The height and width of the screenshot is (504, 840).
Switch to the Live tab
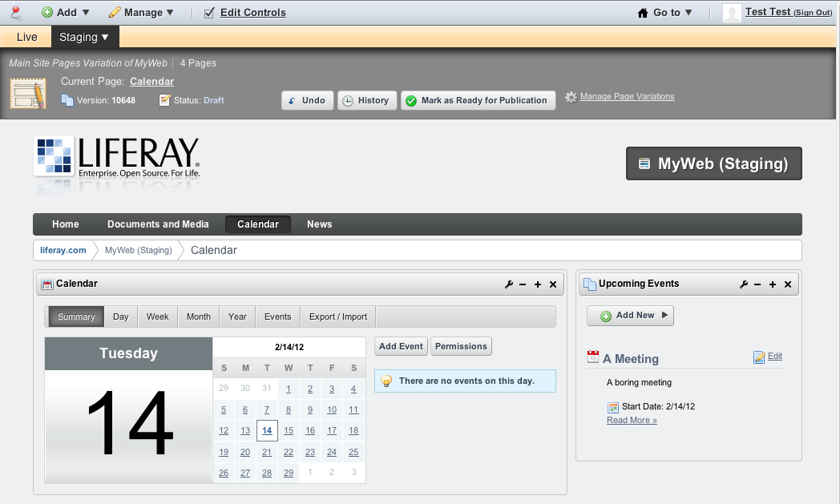pos(26,37)
